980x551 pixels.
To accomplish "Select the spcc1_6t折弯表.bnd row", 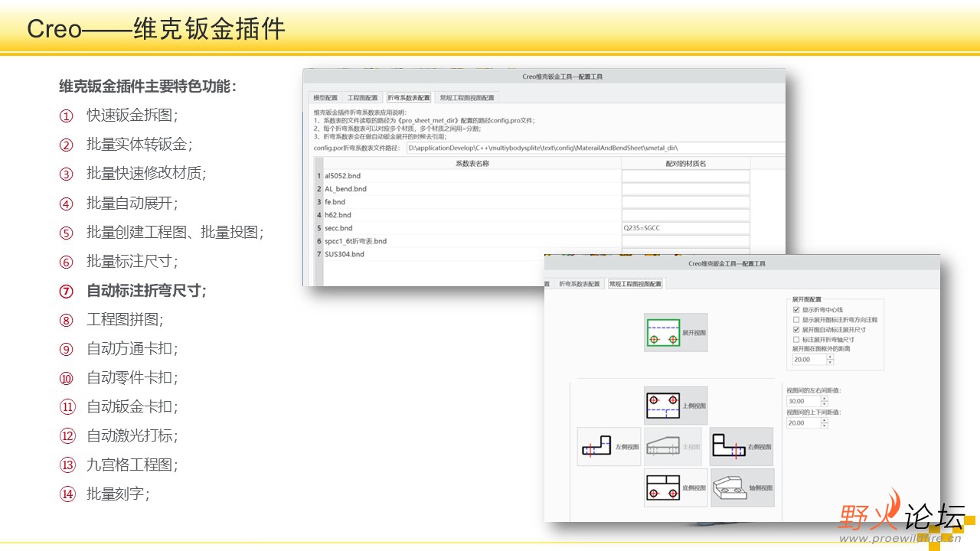I will coord(472,241).
